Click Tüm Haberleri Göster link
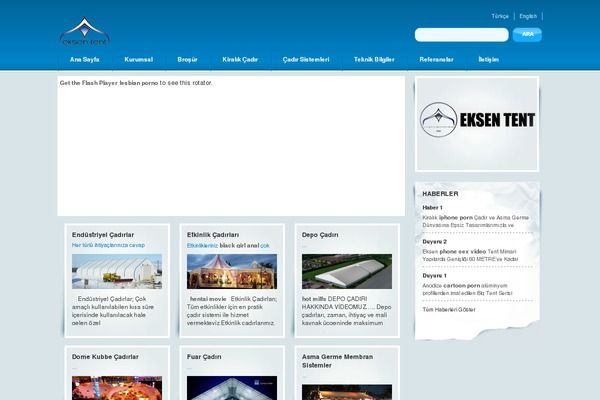Image resolution: width=600 pixels, height=400 pixels. click(449, 310)
